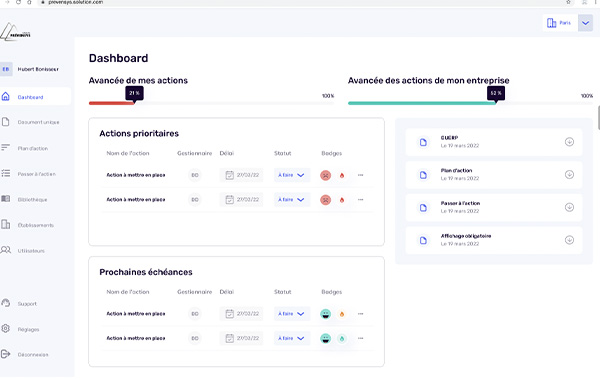Image resolution: width=600 pixels, height=380 pixels.
Task: Click the DUERP document title
Action: click(x=449, y=138)
